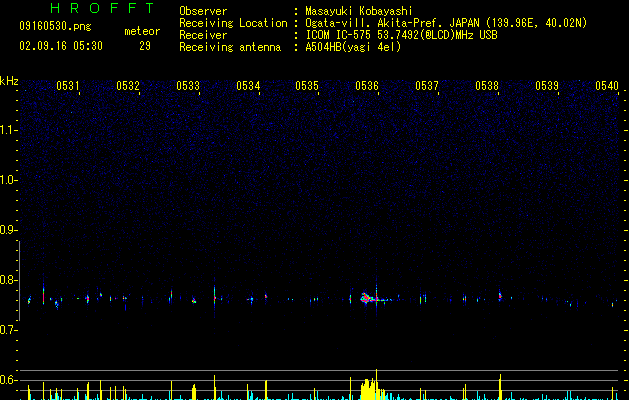
Task: Click the tallest yellow intensity peak at 0536
Action: coord(376,384)
